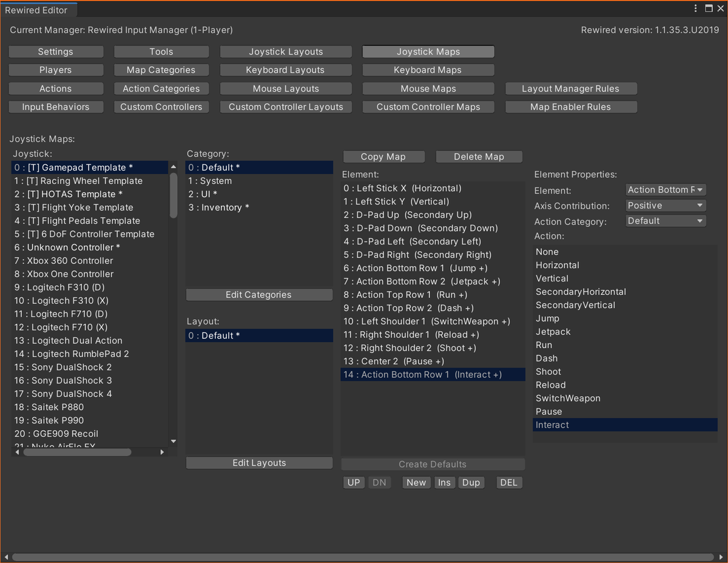The height and width of the screenshot is (563, 728).
Task: Go to Keyboard Layouts
Action: [286, 70]
